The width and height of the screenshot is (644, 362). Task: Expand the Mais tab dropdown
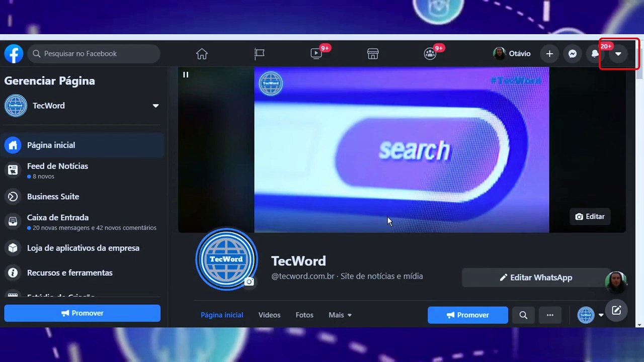point(340,315)
